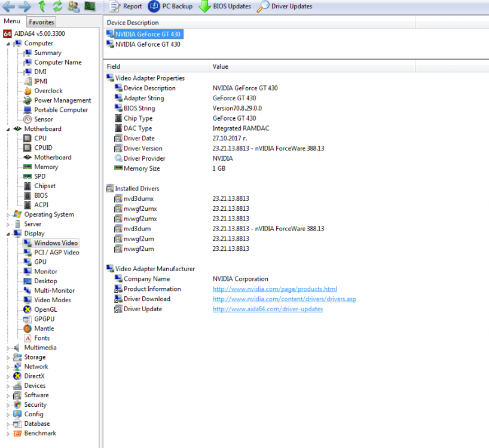Open BIOS Updates from toolbar
This screenshot has width=489, height=448.
[225, 6]
